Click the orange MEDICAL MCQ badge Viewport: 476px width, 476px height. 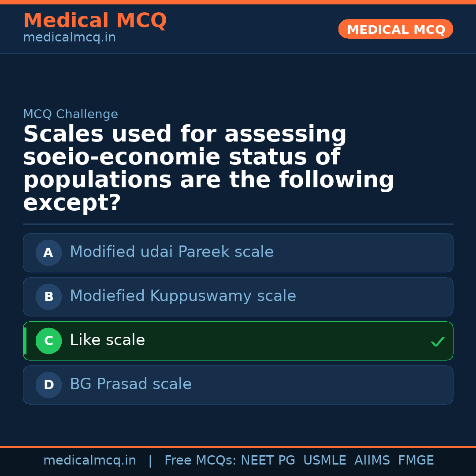[x=395, y=29]
